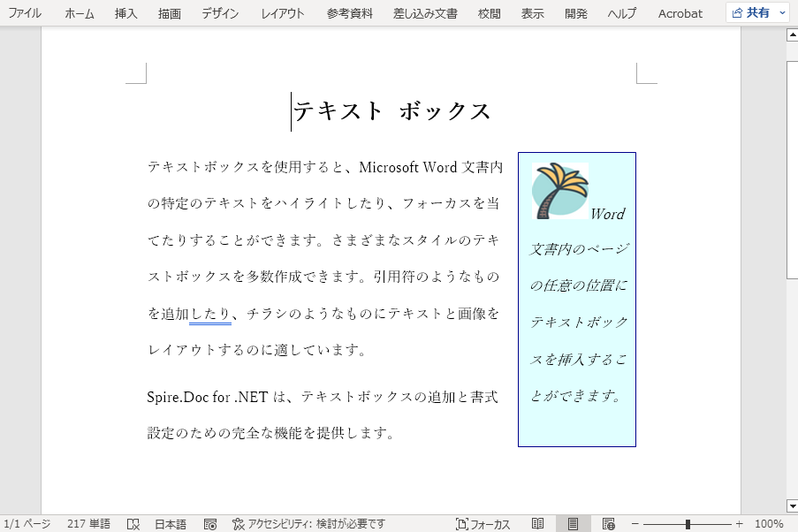Viewport: 798px width, 532px height.
Task: Click the 217 単語 word count
Action: (x=87, y=523)
